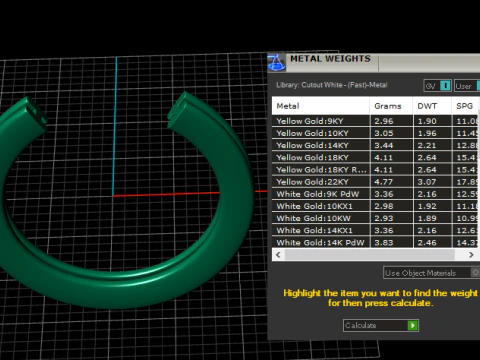Click the 2.98 grams value
Image resolution: width=480 pixels, height=360 pixels.
tap(384, 206)
